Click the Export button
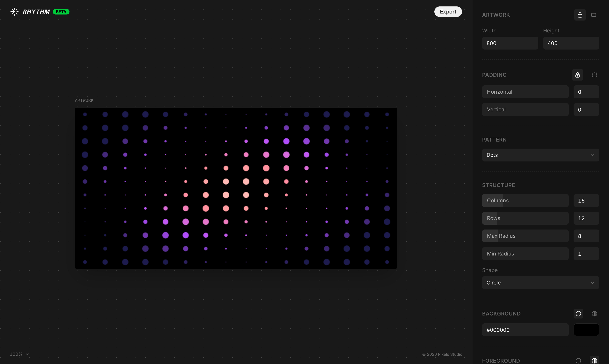Image resolution: width=609 pixels, height=364 pixels. pos(448,11)
